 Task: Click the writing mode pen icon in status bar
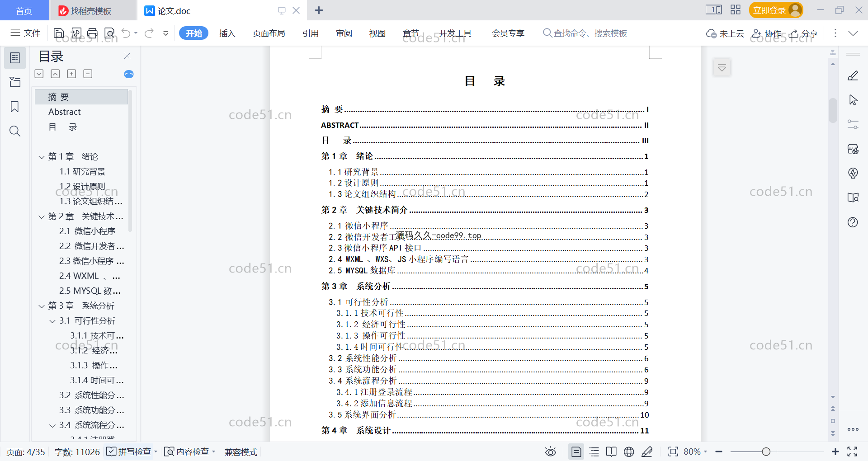point(647,452)
